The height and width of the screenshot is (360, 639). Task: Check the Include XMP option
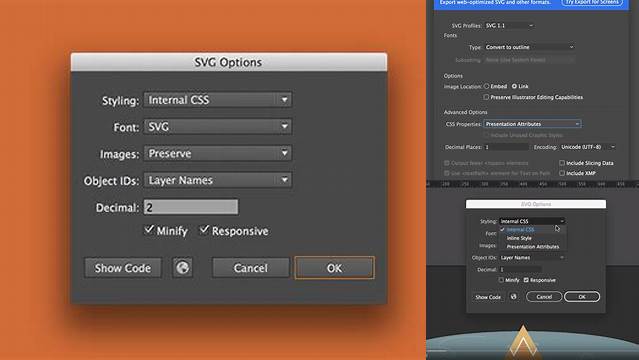[562, 173]
